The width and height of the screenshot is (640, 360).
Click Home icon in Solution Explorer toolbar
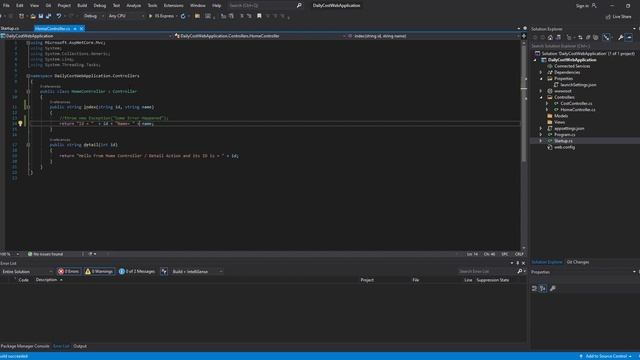coord(550,38)
